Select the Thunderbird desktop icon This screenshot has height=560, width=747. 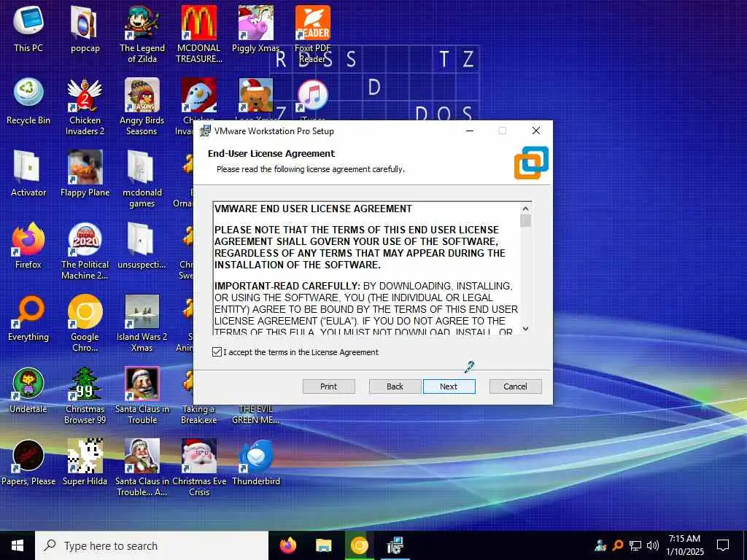[x=256, y=463]
